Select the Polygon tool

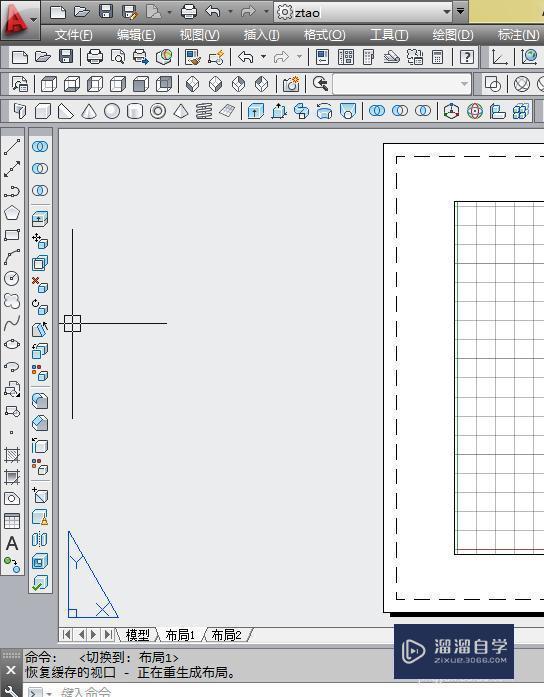click(12, 213)
